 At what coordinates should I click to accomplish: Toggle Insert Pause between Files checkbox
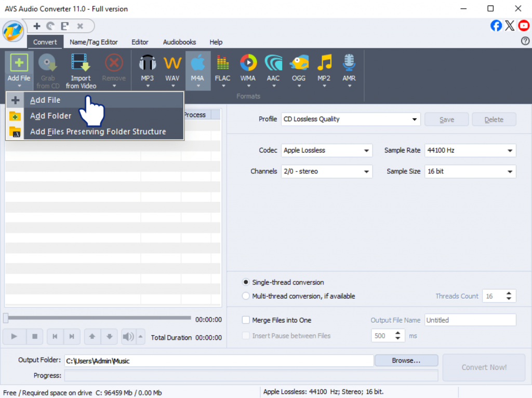pos(246,336)
